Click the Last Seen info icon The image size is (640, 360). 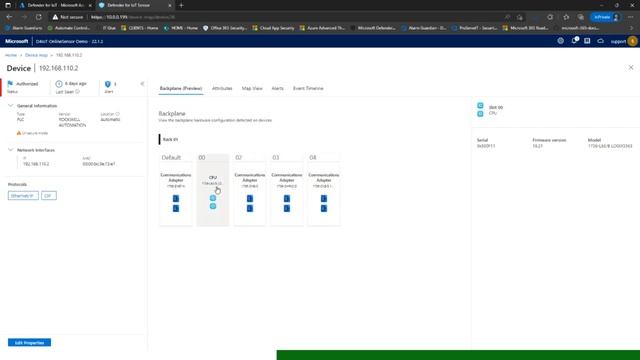[78, 92]
